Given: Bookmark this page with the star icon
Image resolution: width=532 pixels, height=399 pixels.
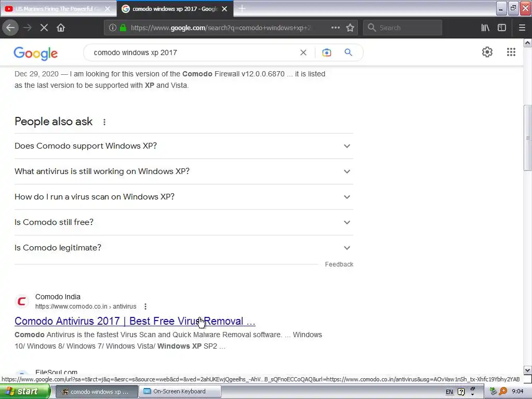Looking at the screenshot, I should pos(350,28).
